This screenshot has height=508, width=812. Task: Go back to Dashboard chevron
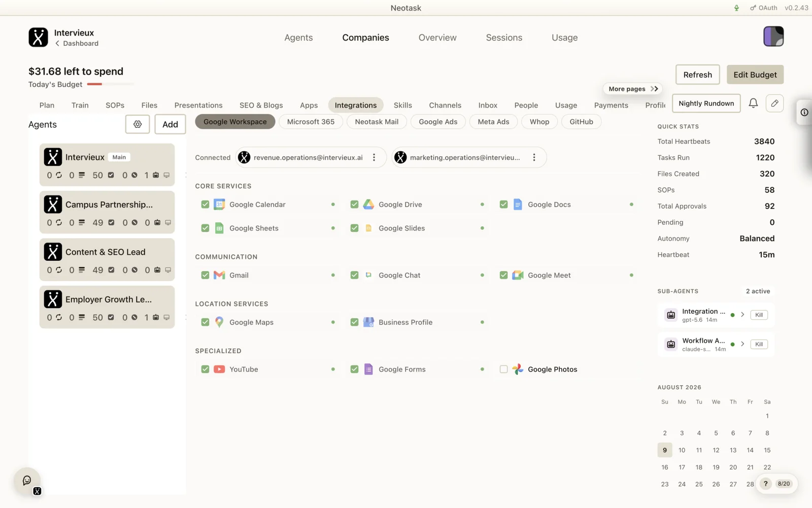point(57,44)
